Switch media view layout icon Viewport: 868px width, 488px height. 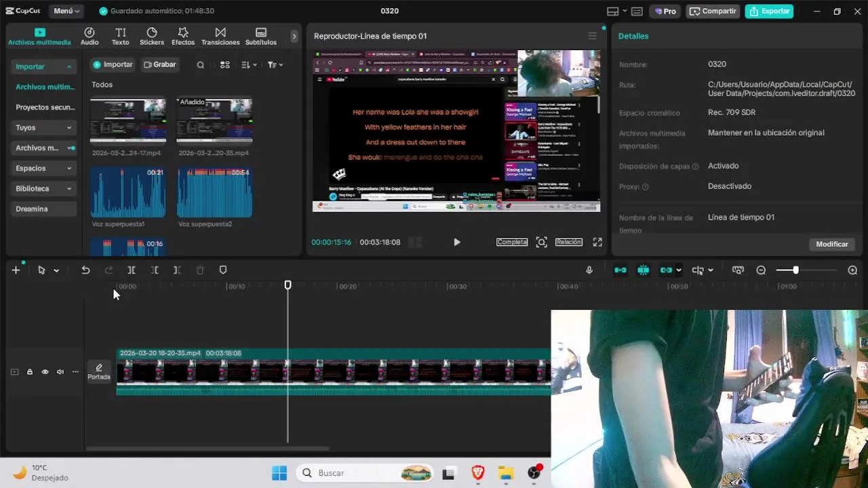225,65
